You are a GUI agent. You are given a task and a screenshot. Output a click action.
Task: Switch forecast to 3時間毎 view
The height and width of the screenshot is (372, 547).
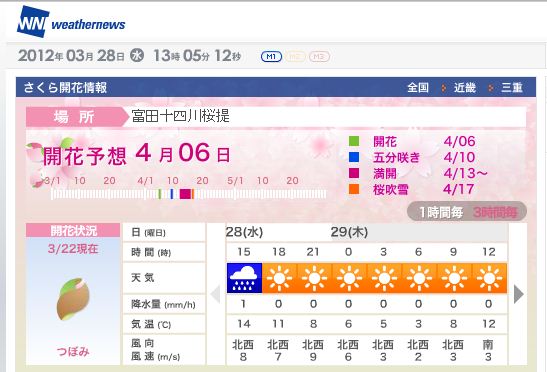coord(495,212)
